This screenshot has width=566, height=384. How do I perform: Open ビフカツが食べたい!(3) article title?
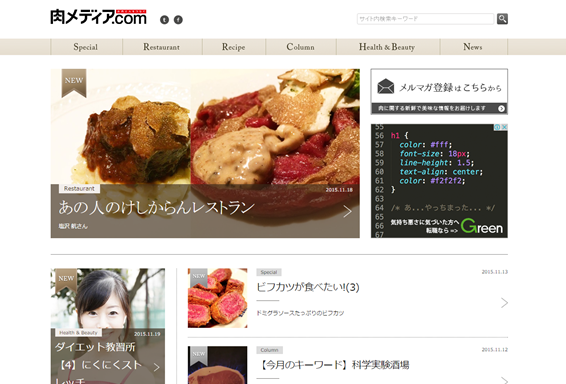point(308,287)
